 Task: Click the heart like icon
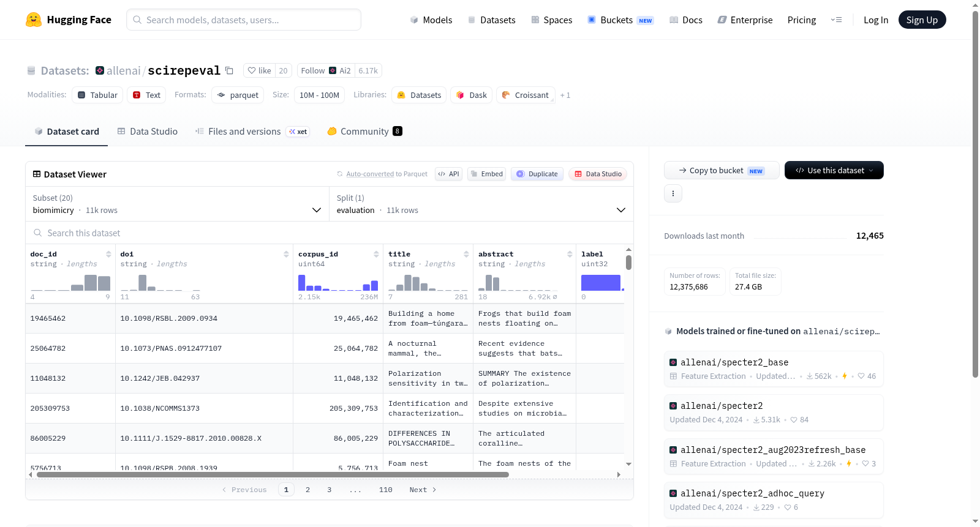[252, 70]
